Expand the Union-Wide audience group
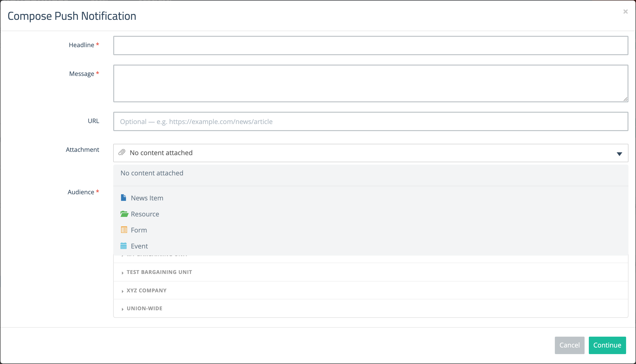Screen dimensions: 636x364 click(x=122, y=309)
